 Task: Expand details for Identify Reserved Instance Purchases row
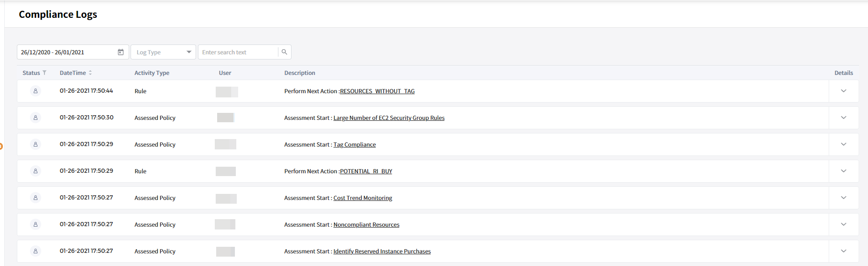843,251
